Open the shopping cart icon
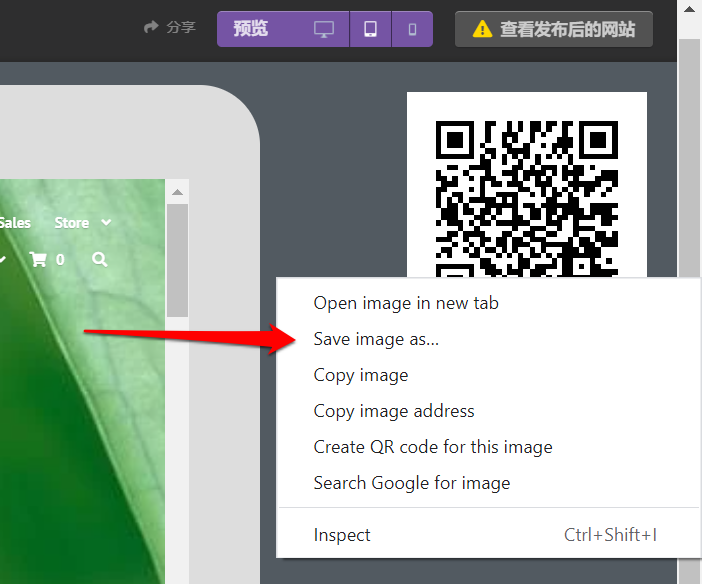 (x=38, y=259)
